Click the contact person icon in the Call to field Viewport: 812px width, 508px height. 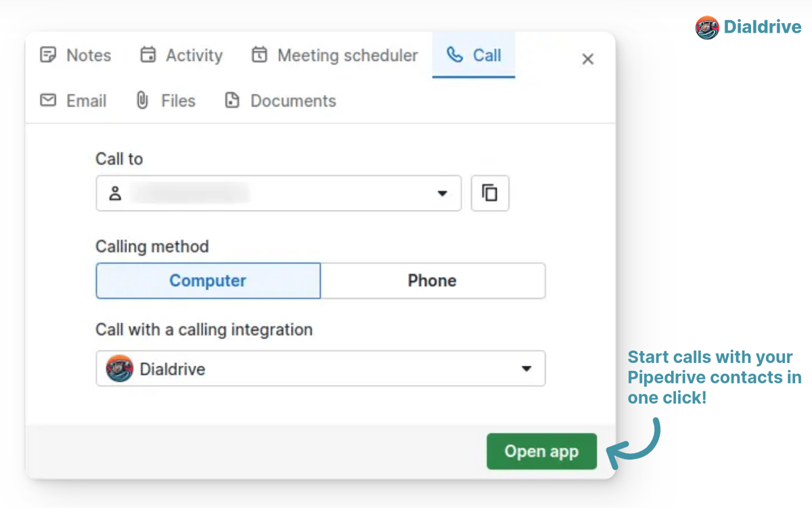point(115,193)
